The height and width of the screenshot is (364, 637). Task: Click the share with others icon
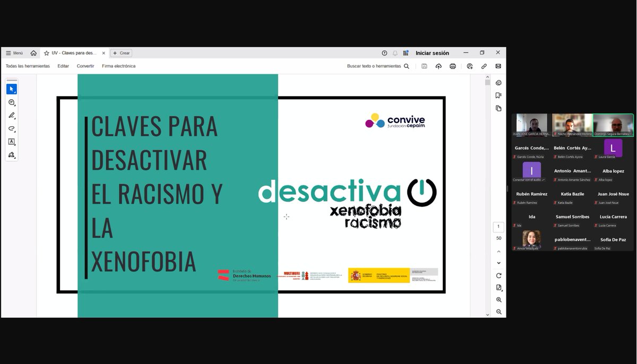point(470,66)
